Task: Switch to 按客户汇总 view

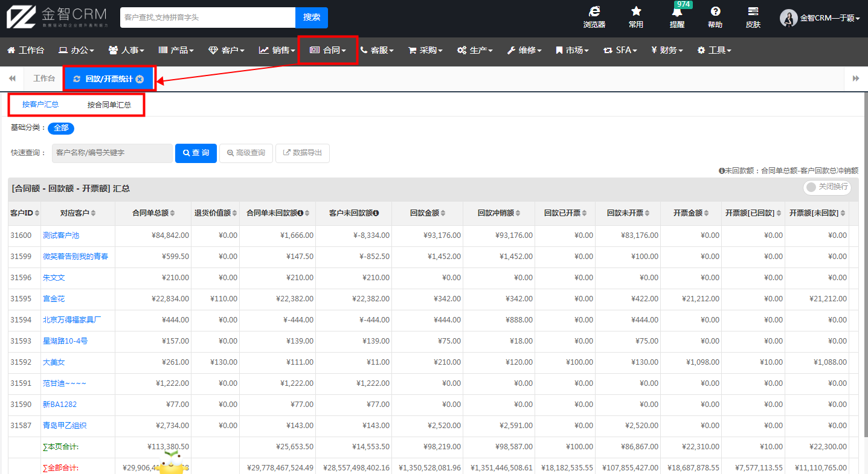Action: 40,104
